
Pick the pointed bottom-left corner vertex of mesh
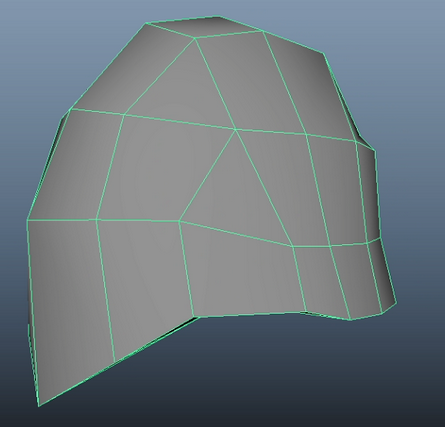[39, 406]
